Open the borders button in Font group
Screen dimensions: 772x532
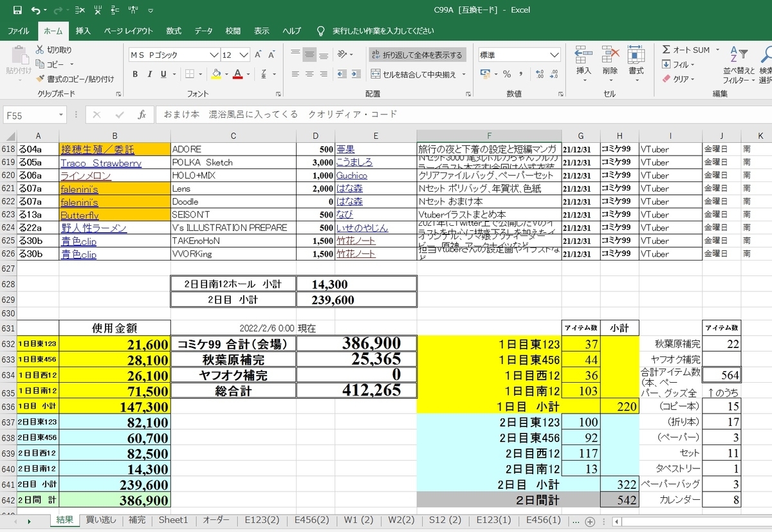tap(190, 74)
